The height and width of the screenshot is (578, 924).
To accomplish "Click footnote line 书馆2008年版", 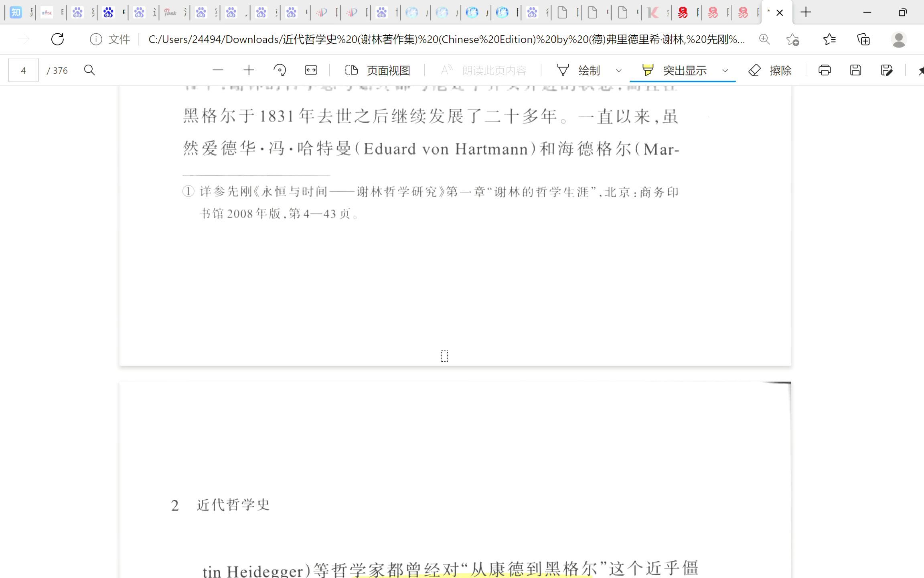I will pos(279,214).
